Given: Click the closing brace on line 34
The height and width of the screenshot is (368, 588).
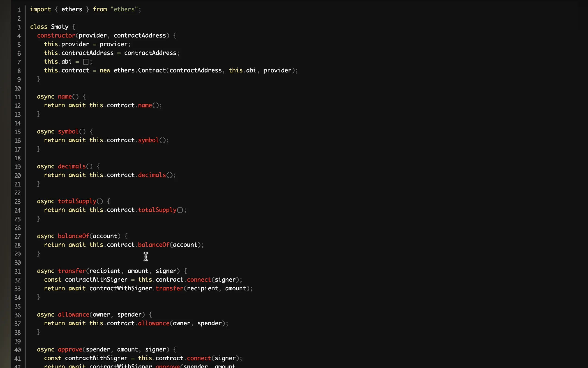Looking at the screenshot, I should pos(38,297).
